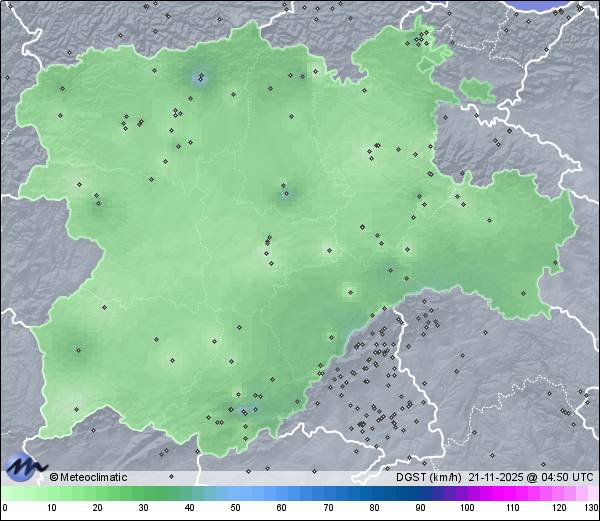This screenshot has height=521, width=600.
Task: Click the Meteoclimatic wave logo icon
Action: pyautogui.click(x=25, y=466)
